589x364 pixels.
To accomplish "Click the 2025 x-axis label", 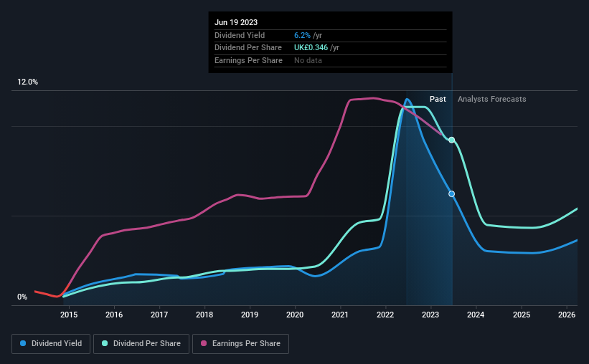I will tap(522, 315).
